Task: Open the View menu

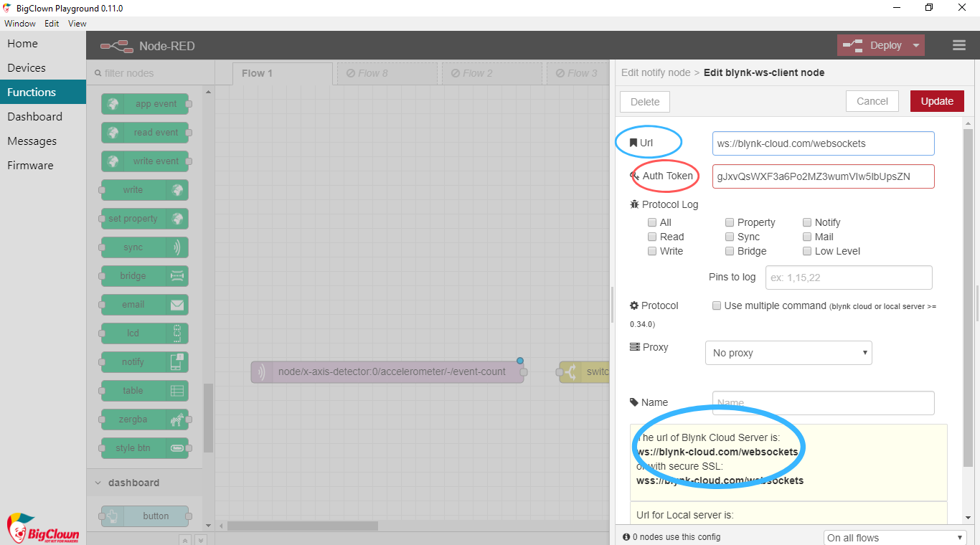Action: click(77, 24)
